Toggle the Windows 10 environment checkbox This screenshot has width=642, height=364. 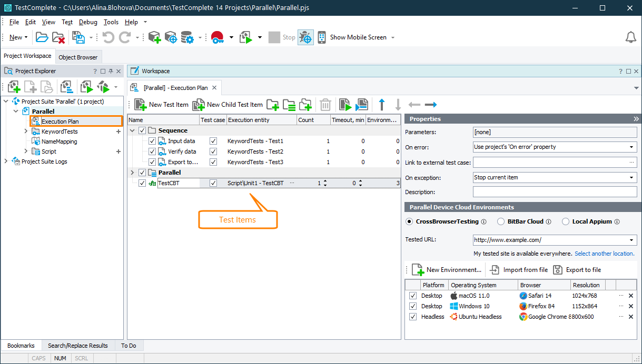[x=413, y=306]
